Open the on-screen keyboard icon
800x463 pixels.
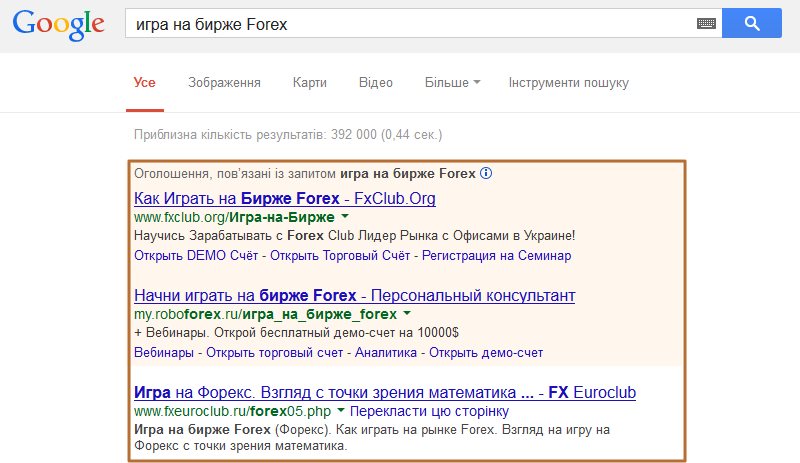(x=706, y=23)
